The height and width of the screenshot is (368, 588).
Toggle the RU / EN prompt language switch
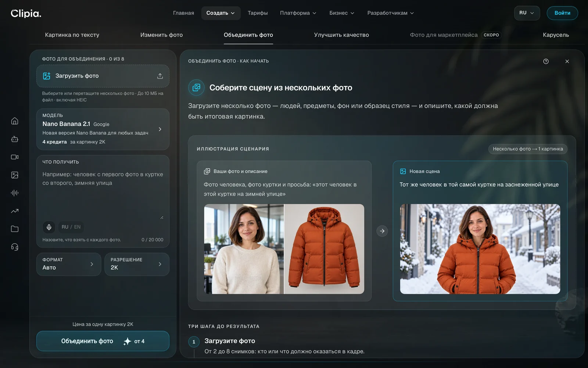coord(71,227)
